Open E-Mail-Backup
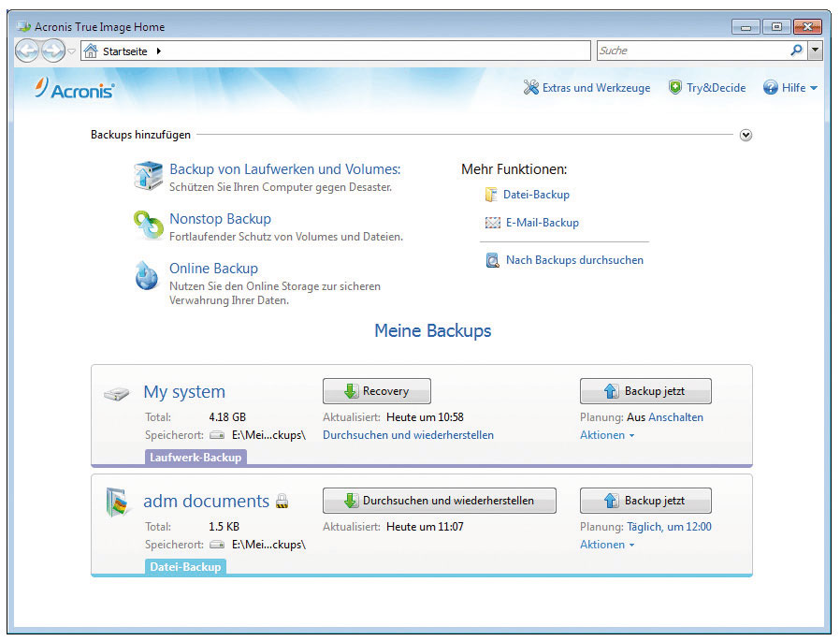 [543, 223]
